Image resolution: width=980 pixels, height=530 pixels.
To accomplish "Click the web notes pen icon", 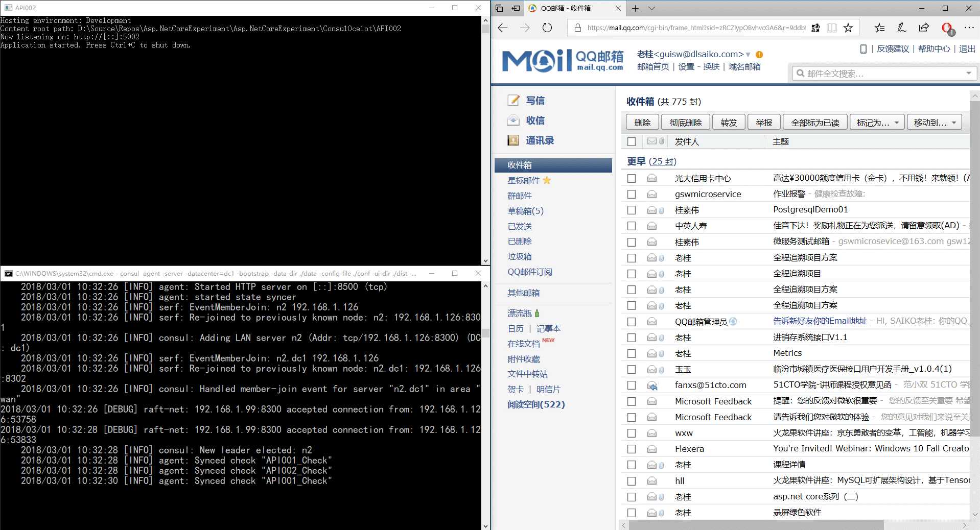I will [902, 28].
